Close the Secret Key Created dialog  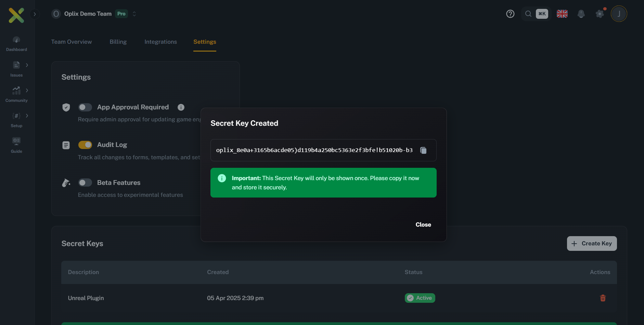click(423, 225)
